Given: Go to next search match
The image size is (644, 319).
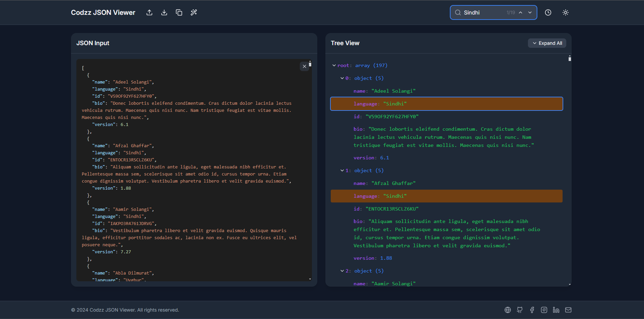Looking at the screenshot, I should click(530, 12).
